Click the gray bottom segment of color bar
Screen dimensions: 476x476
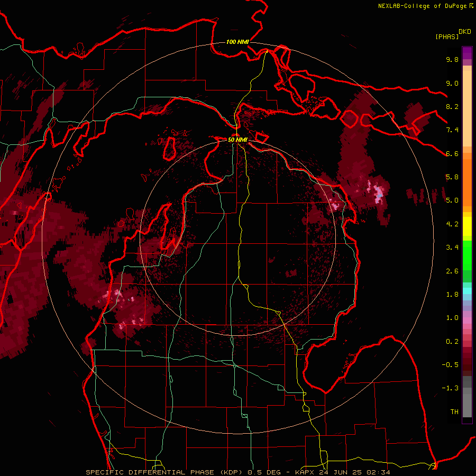coord(467,397)
